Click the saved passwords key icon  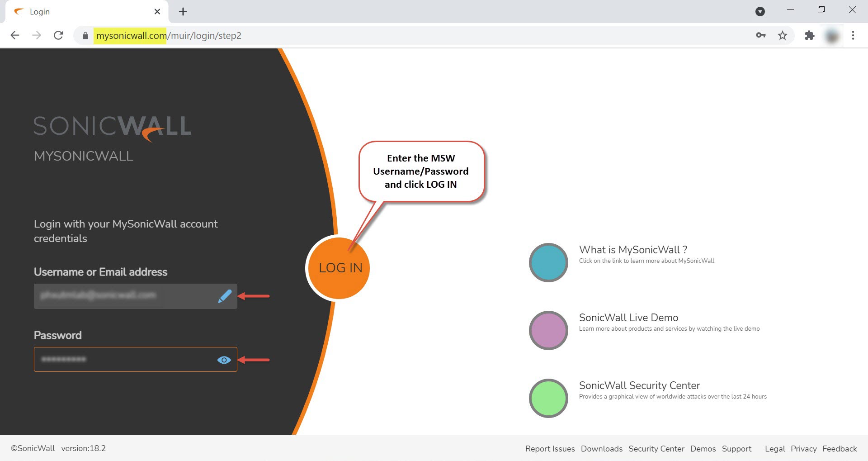761,35
